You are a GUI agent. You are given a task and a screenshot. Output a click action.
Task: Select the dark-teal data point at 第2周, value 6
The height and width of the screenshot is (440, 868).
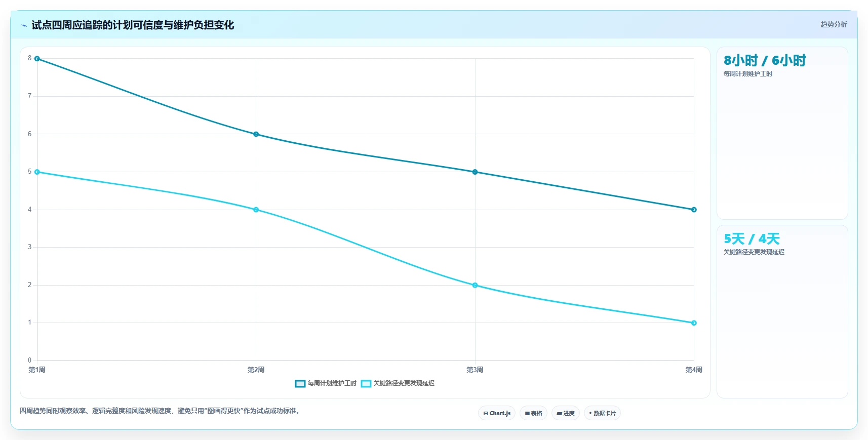(x=256, y=134)
